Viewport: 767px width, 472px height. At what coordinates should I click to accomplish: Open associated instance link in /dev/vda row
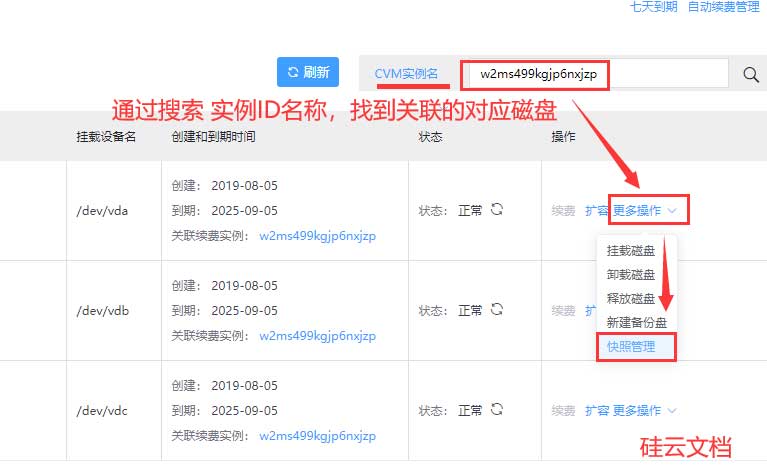coord(317,236)
